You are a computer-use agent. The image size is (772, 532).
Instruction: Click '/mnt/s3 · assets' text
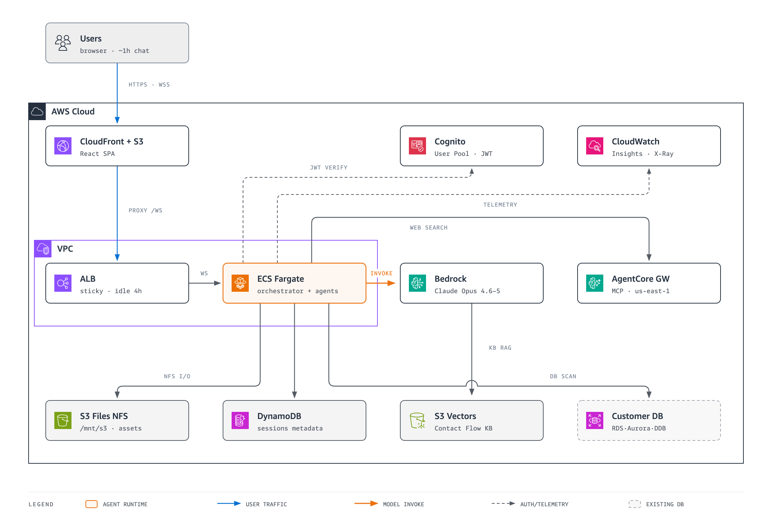tap(111, 428)
